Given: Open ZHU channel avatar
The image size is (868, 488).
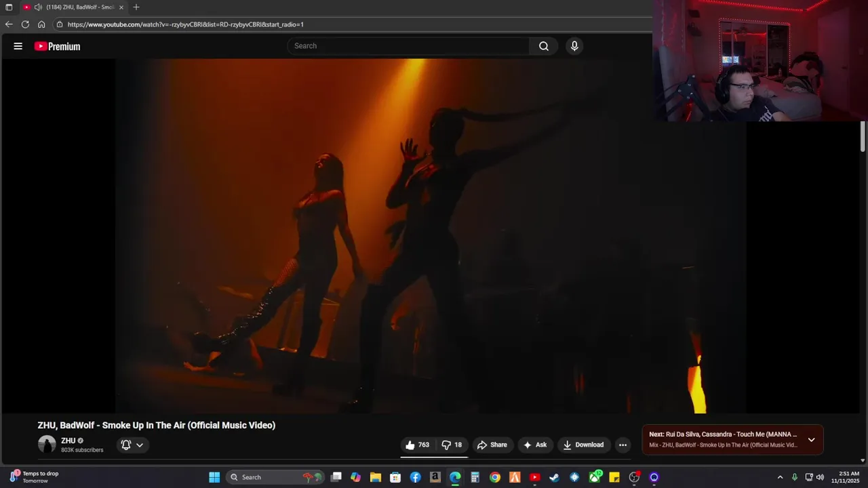Looking at the screenshot, I should click(x=47, y=445).
